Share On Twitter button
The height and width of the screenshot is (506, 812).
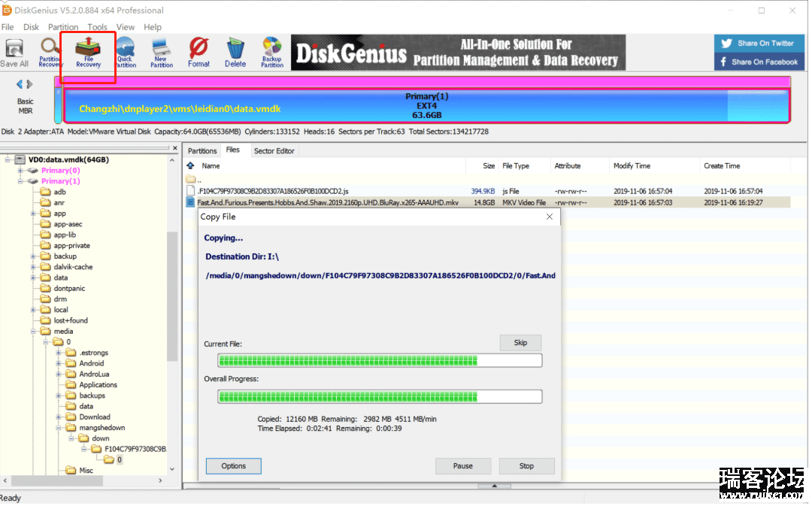click(x=759, y=43)
